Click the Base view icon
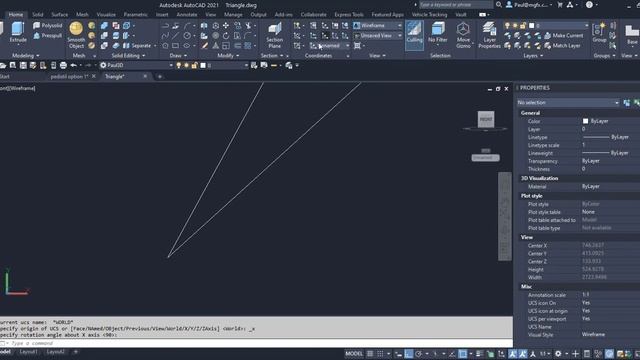 tap(632, 34)
